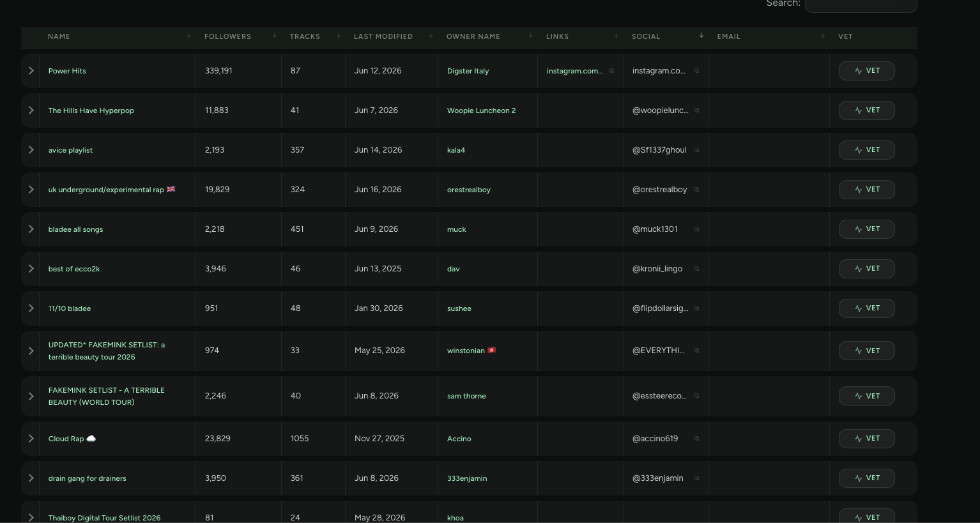Viewport: 980px width, 523px height.
Task: Expand the Cloud Rap row
Action: click(31, 439)
